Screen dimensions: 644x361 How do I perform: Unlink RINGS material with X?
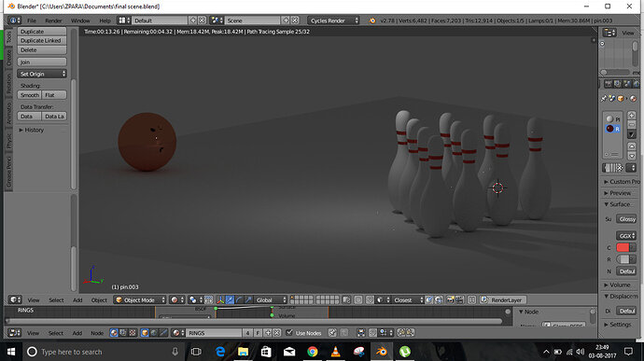277,333
